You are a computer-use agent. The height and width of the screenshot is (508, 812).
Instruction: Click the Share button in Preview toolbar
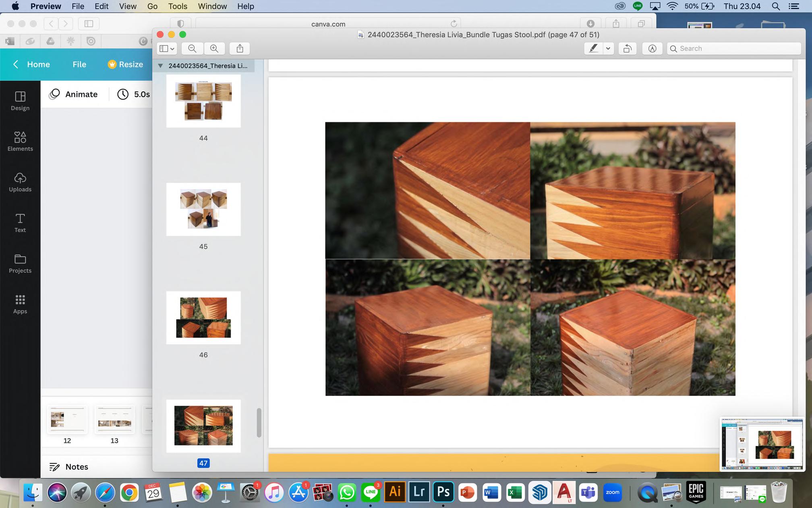[240, 48]
